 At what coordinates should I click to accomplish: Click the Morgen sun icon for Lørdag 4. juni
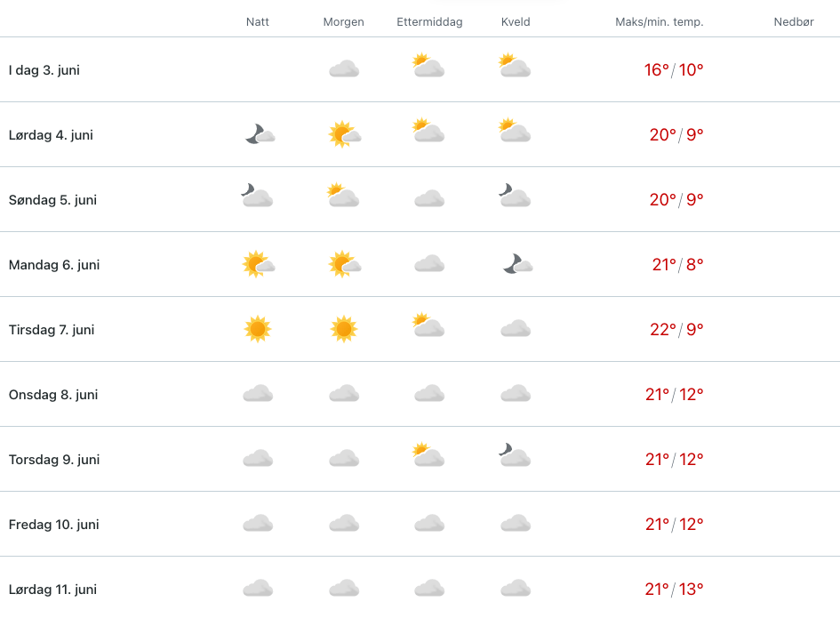344,134
